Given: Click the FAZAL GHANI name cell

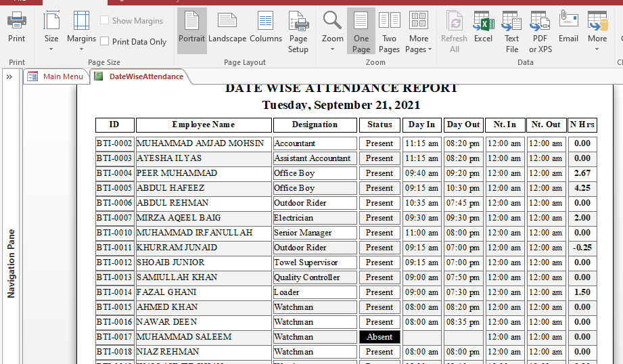Looking at the screenshot, I should coord(204,292).
